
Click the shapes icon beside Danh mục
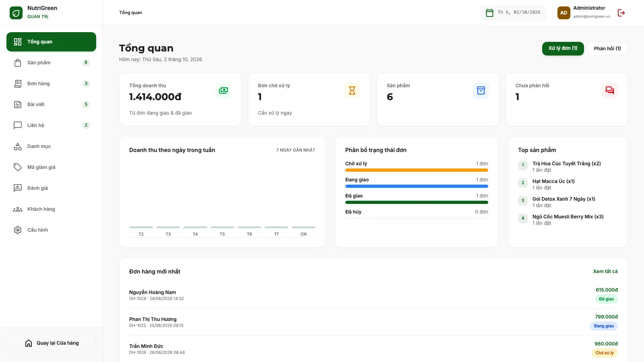[18, 146]
